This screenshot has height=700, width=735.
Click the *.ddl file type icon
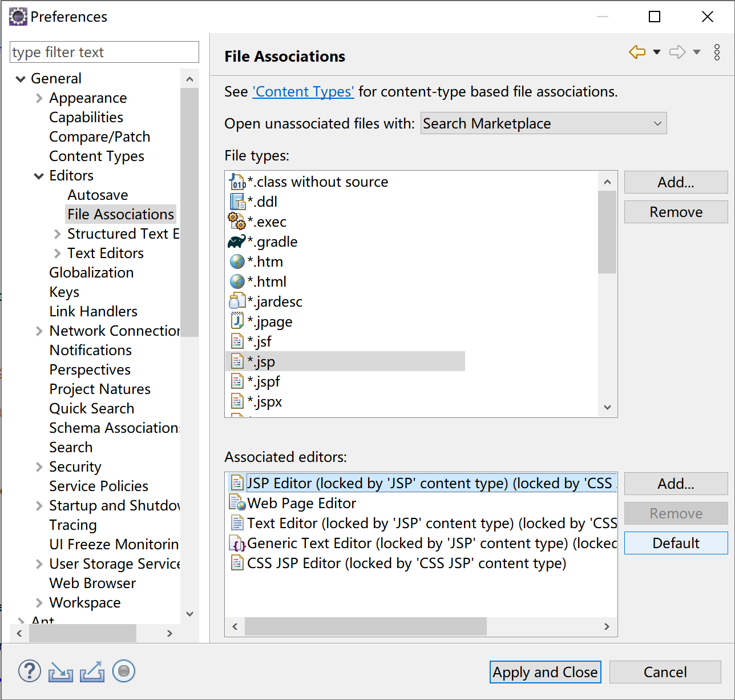click(237, 202)
